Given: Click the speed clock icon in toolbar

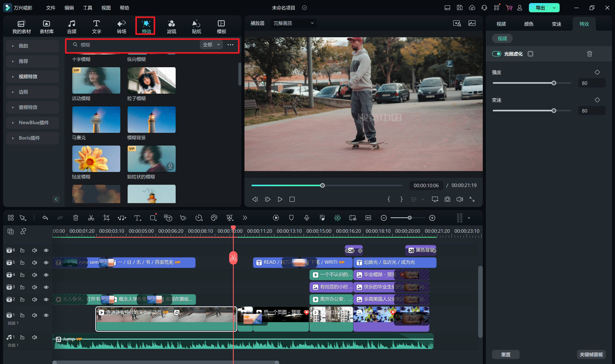Looking at the screenshot, I should pos(199,218).
